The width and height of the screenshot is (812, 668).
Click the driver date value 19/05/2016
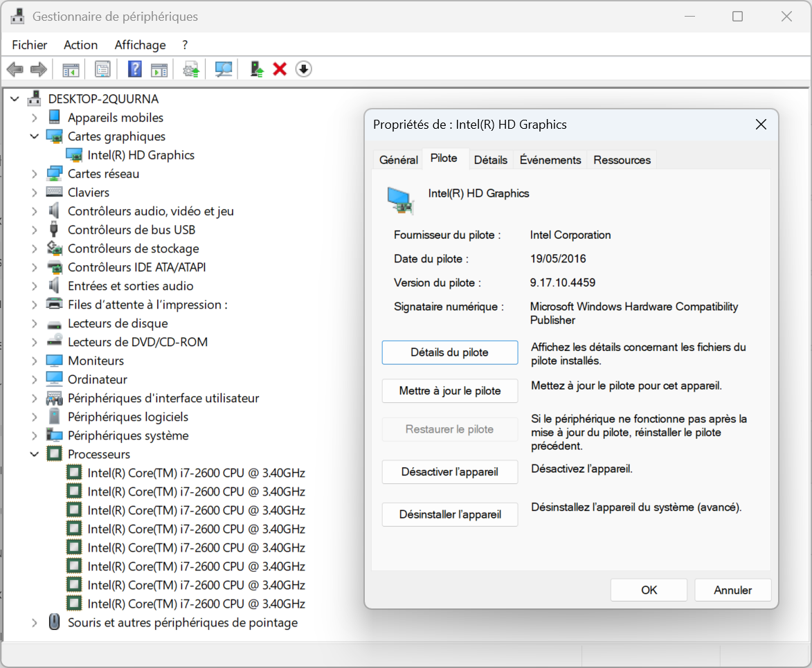pos(558,259)
